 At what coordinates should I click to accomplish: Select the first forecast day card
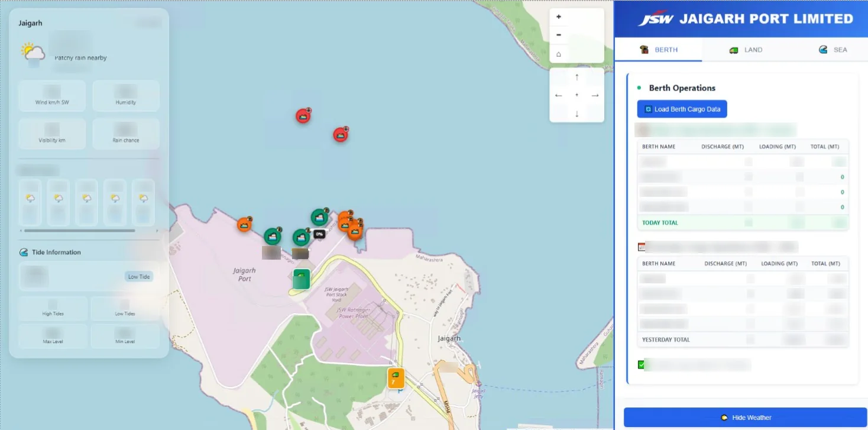(x=30, y=202)
